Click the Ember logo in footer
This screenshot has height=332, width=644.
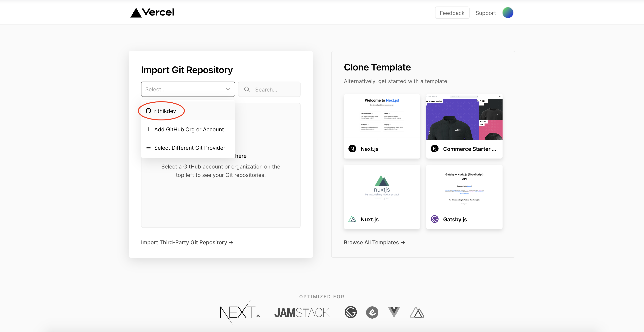pos(372,312)
